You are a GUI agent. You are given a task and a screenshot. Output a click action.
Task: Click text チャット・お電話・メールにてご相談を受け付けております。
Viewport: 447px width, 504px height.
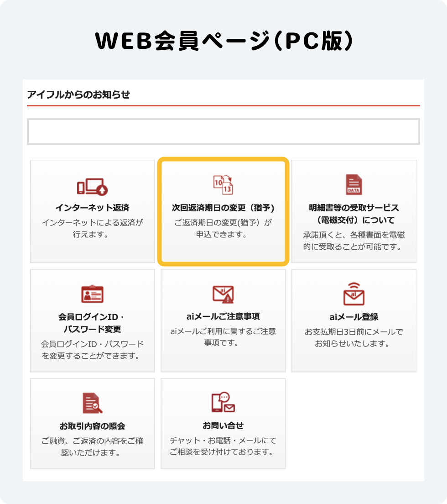click(x=223, y=446)
